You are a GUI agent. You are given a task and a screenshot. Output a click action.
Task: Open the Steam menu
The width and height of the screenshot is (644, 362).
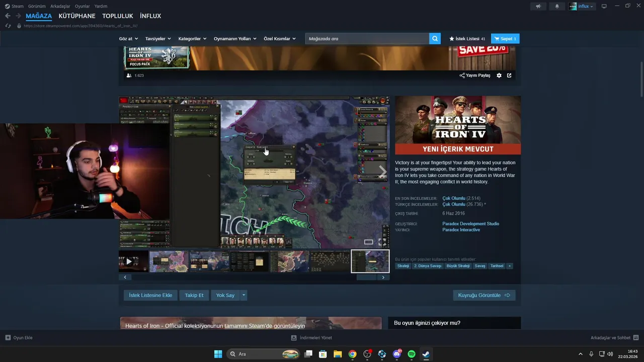coord(14,6)
